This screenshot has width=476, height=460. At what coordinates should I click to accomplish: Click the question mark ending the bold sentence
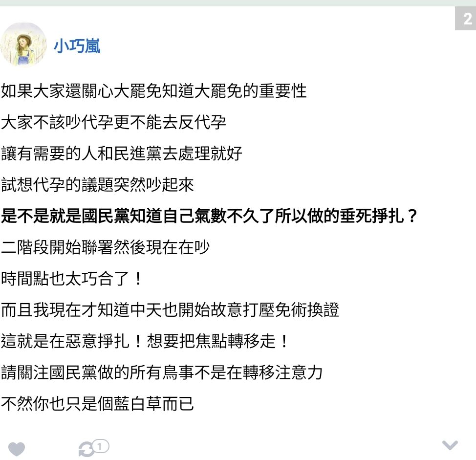coord(412,216)
